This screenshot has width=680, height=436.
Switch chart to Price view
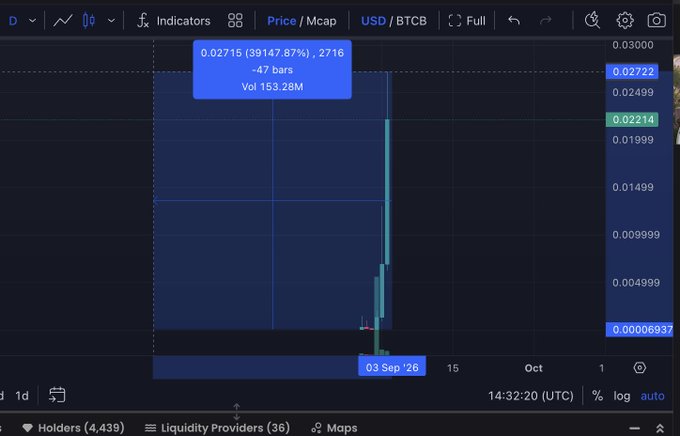pos(281,21)
